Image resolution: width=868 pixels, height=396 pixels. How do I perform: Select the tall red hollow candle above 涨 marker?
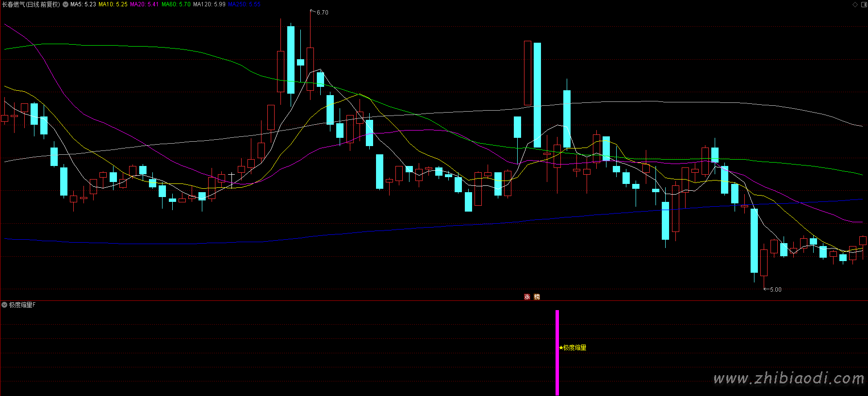[527, 73]
